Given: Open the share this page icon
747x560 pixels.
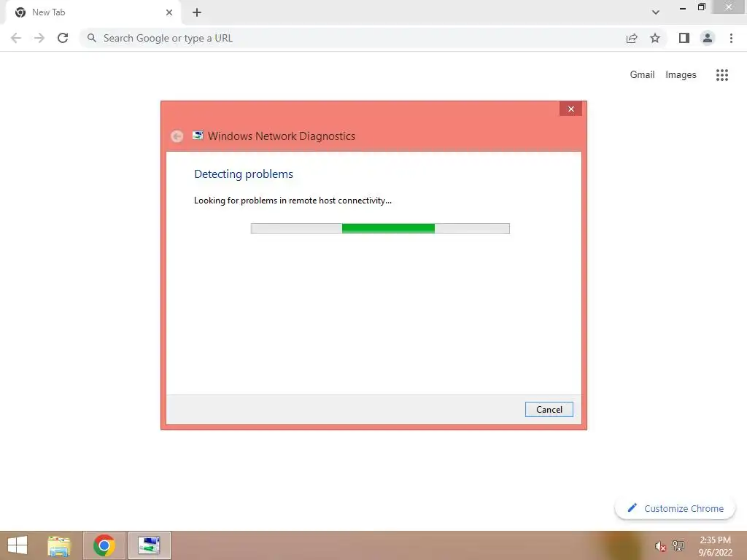Looking at the screenshot, I should pos(632,38).
